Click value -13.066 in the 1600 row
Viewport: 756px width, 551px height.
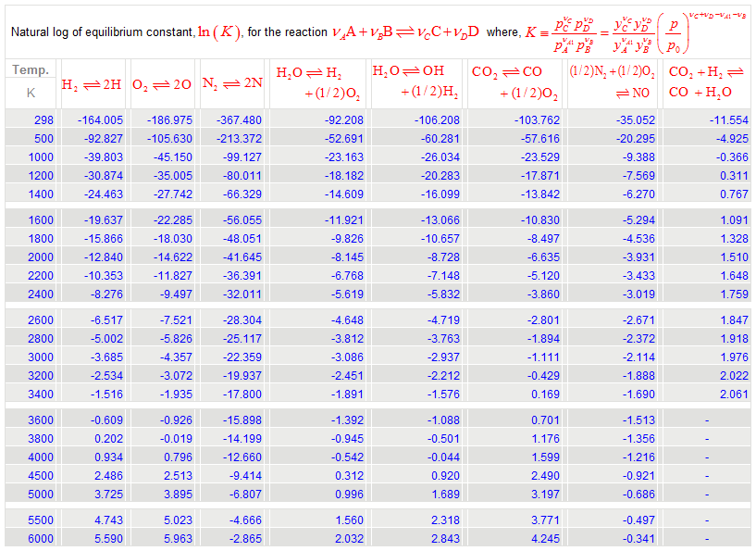(x=440, y=220)
